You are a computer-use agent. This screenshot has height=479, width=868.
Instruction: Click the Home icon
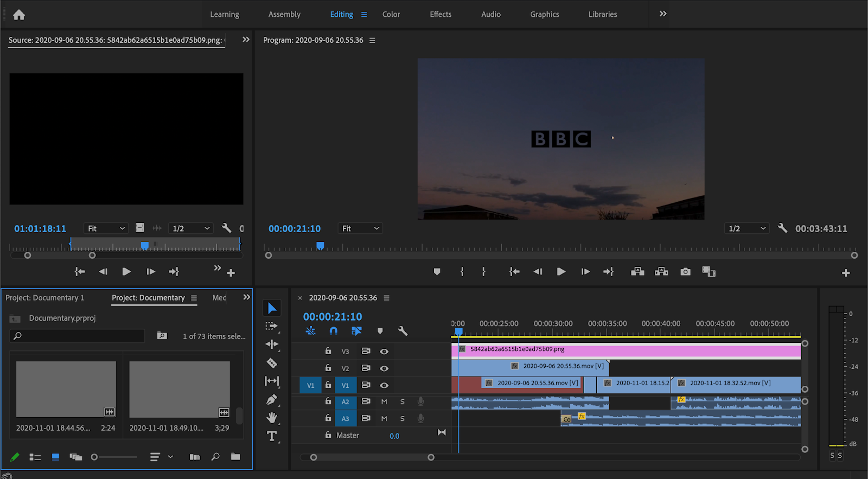pyautogui.click(x=19, y=15)
